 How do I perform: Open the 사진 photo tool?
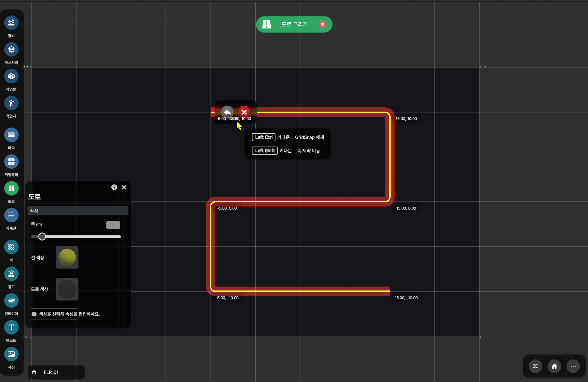pos(11,354)
